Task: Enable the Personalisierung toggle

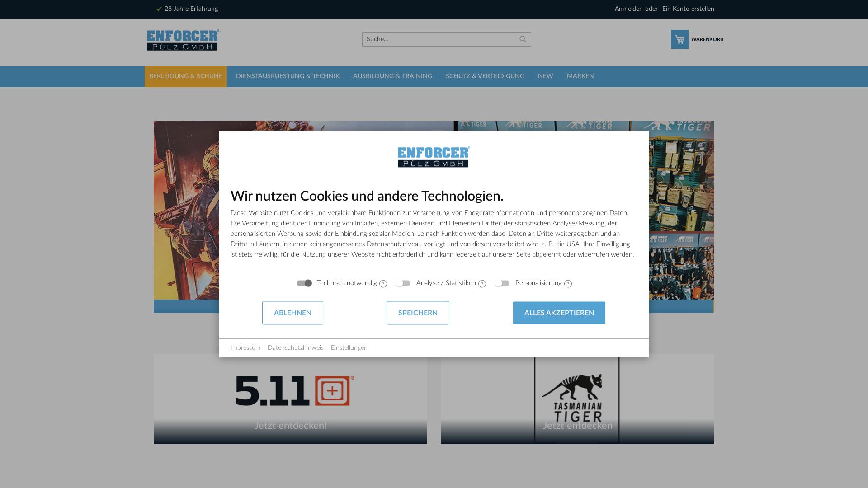Action: click(502, 283)
